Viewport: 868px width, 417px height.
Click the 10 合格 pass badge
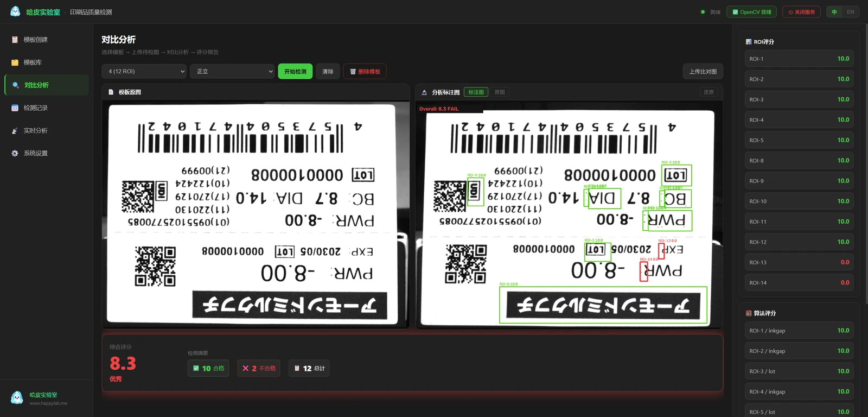[208, 368]
